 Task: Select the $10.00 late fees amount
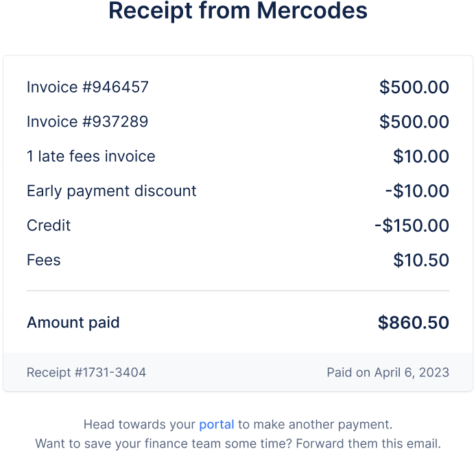click(421, 156)
